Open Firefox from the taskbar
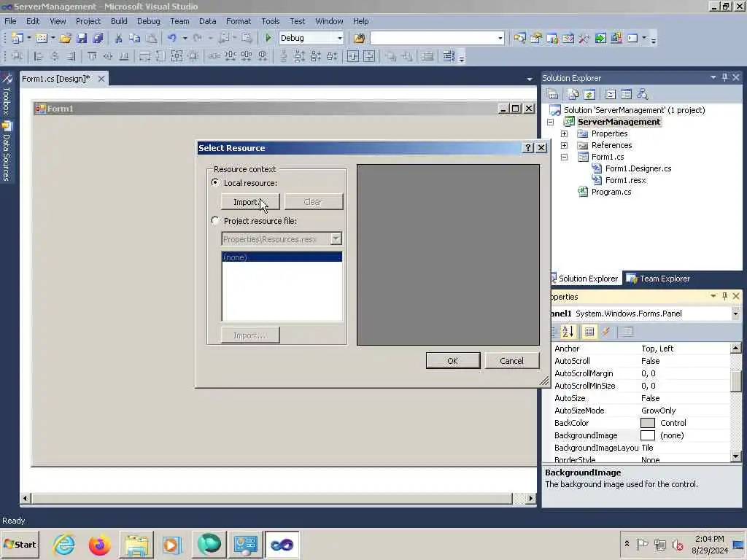 coord(99,545)
